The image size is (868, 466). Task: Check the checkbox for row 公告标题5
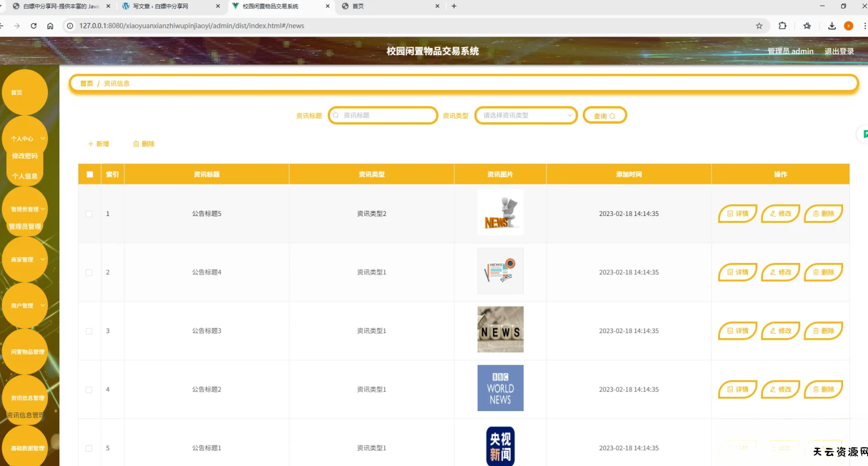pyautogui.click(x=89, y=214)
